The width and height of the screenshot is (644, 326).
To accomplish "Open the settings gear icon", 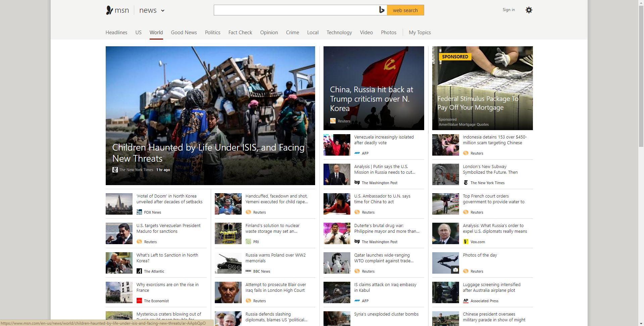I will pos(529,10).
